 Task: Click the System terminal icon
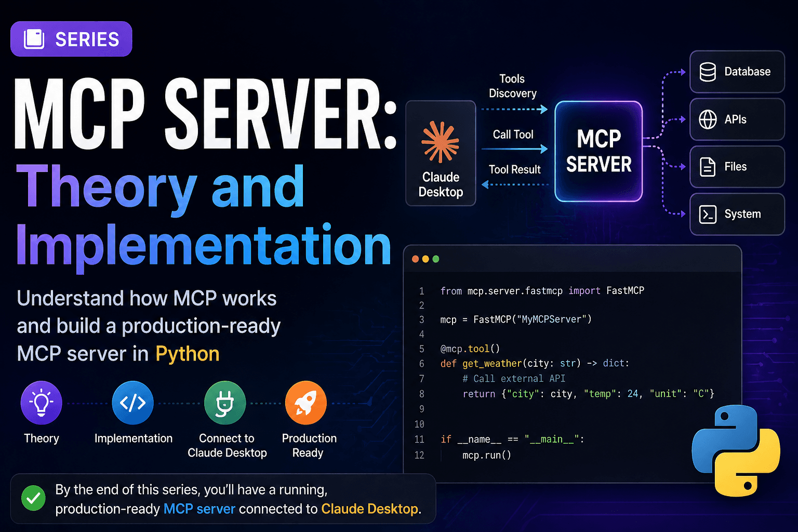tap(708, 214)
